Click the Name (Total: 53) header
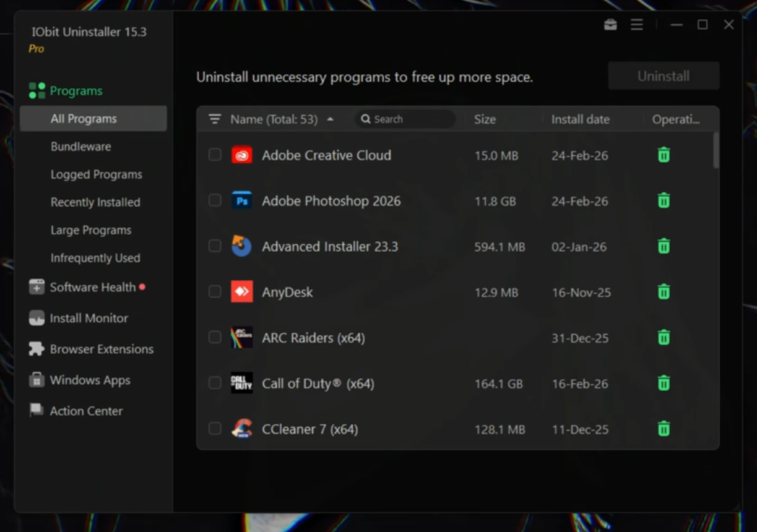Viewport: 757px width, 532px height. [x=274, y=119]
